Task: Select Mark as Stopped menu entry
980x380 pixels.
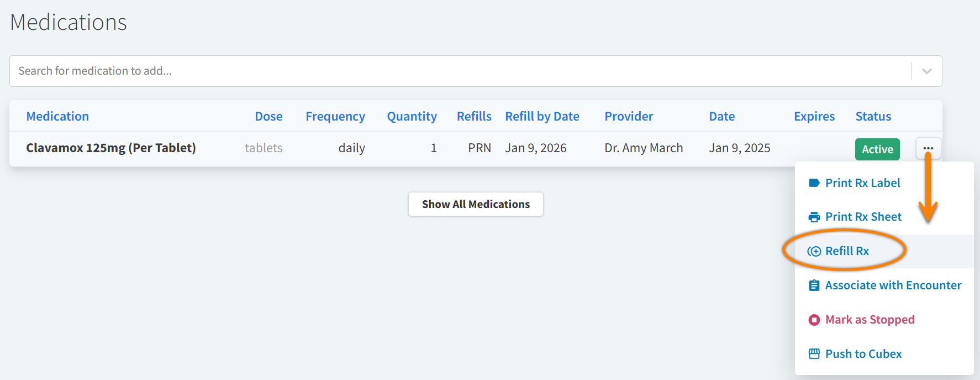Action: click(x=870, y=320)
